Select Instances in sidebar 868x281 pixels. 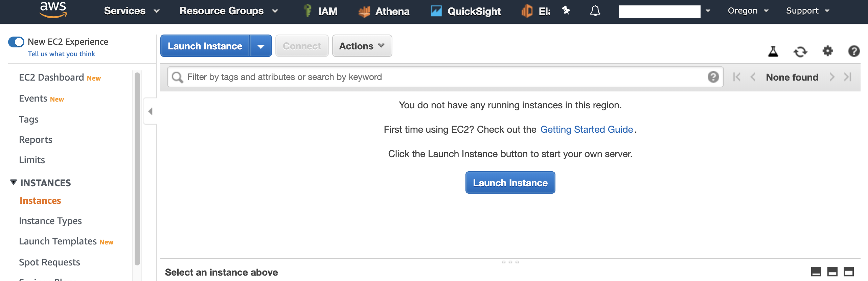click(40, 201)
